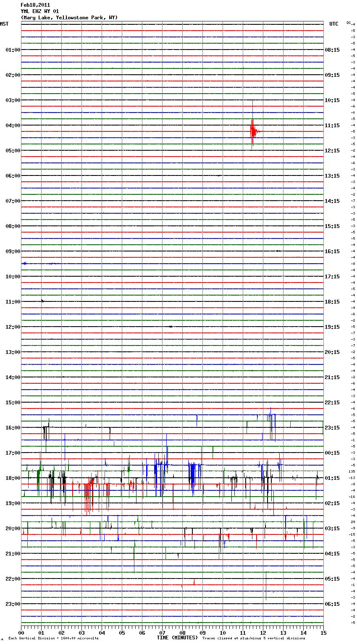Select the 02:00 MST time label
The width and height of the screenshot is (357, 644).
[x=13, y=75]
